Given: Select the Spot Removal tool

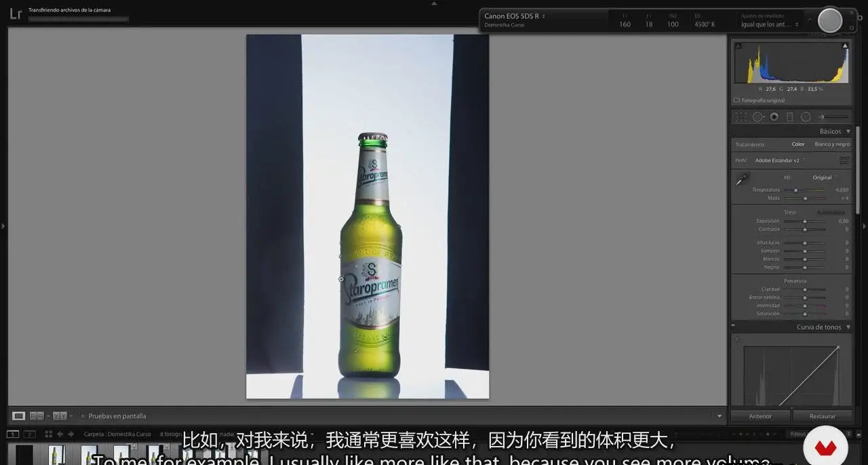Looking at the screenshot, I should [x=757, y=117].
